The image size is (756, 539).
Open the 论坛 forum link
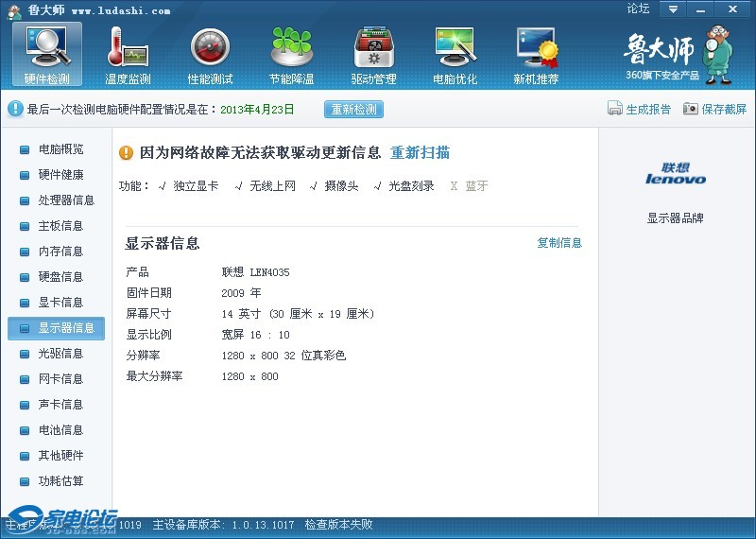638,9
